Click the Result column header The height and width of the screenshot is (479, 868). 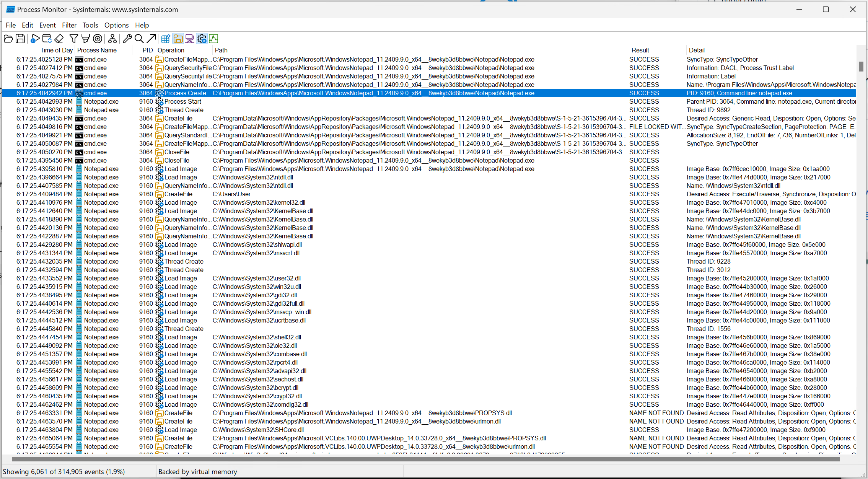point(640,50)
